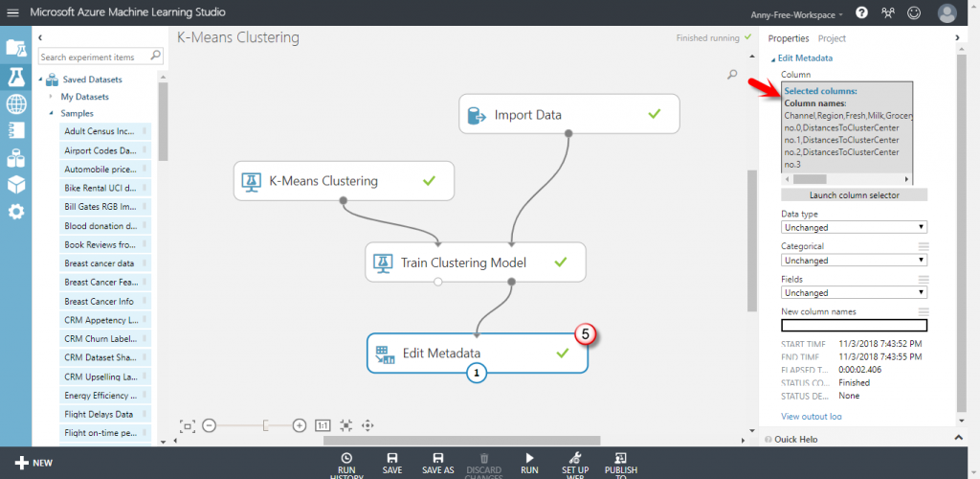Click the canvas vertical scrollbar
Screen dimensions: 980x479
click(752, 240)
